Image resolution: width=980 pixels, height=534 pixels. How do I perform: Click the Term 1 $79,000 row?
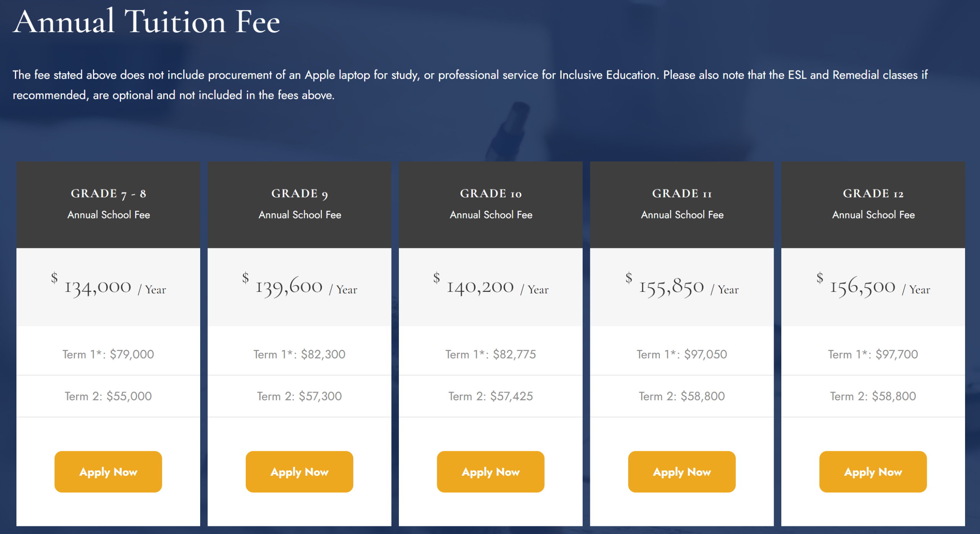[x=108, y=354]
